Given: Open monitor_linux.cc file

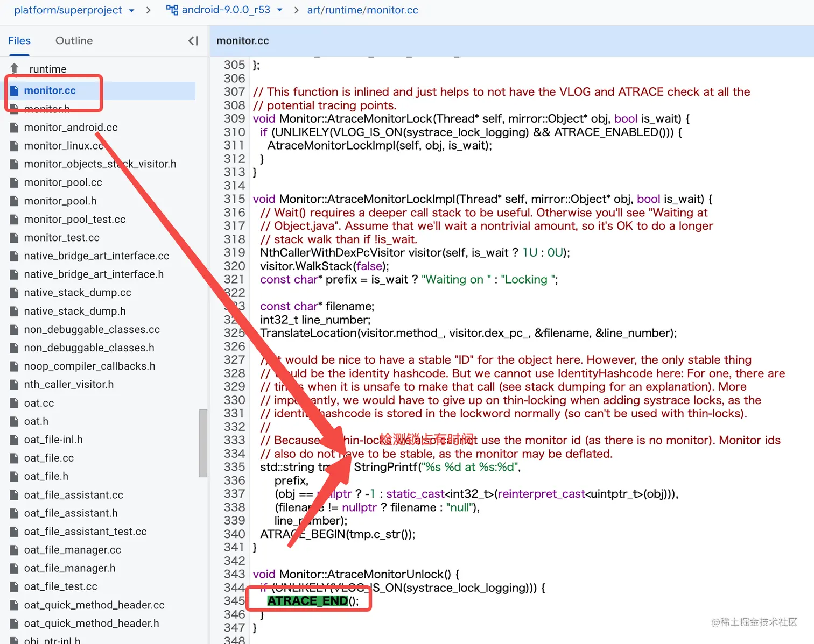Looking at the screenshot, I should click(64, 146).
